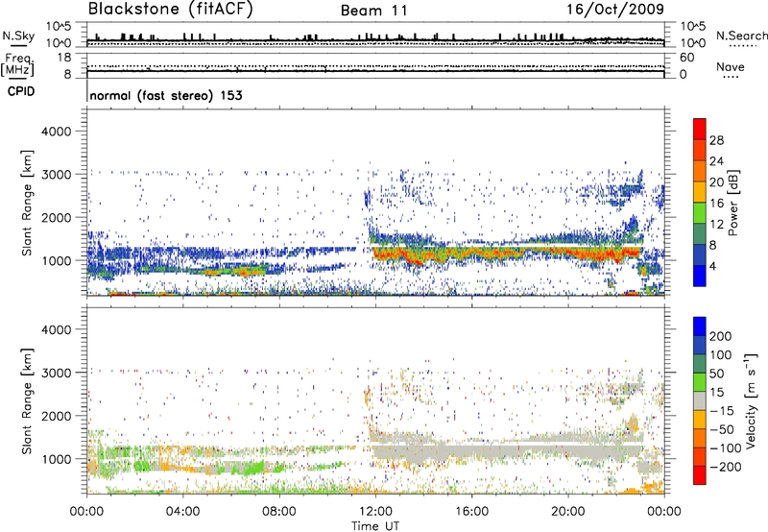
Task: Click the blue bottom of Power color bar
Action: click(700, 277)
